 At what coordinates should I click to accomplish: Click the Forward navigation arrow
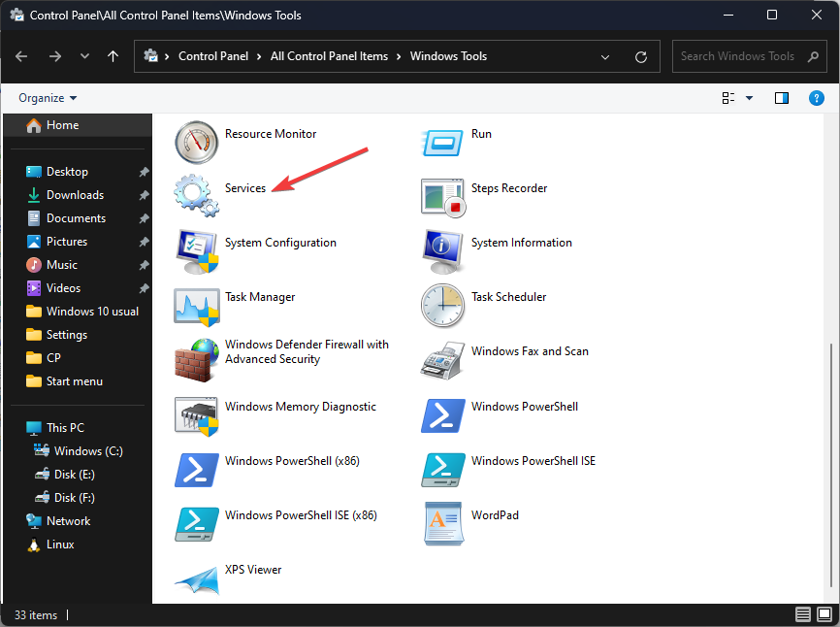(54, 56)
